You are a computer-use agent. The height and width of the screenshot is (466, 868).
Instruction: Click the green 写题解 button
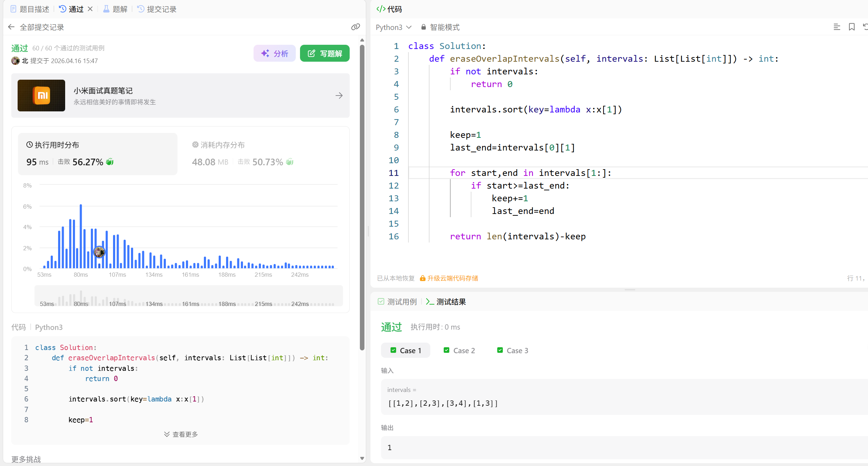click(325, 54)
